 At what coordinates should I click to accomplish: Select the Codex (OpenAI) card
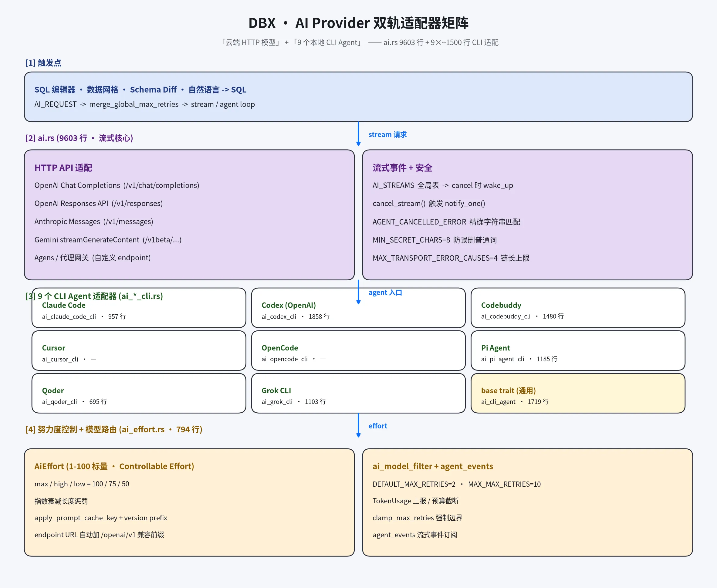coord(358,308)
